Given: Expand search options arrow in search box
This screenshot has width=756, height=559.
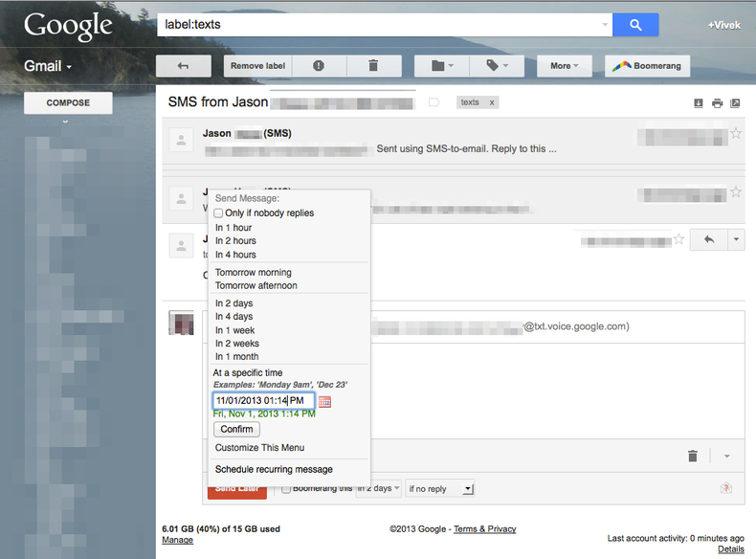Looking at the screenshot, I should coord(605,25).
